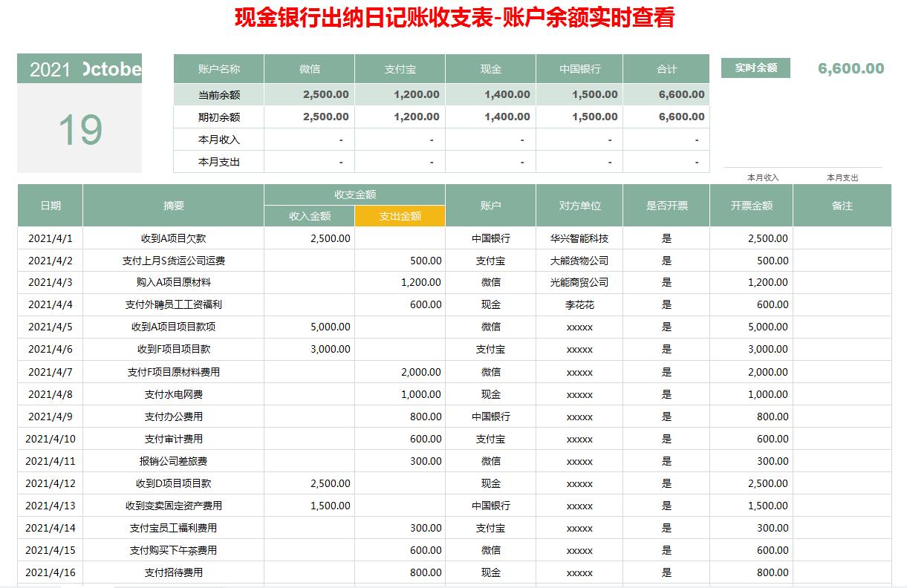Select the 微信 account header cell

pos(308,68)
